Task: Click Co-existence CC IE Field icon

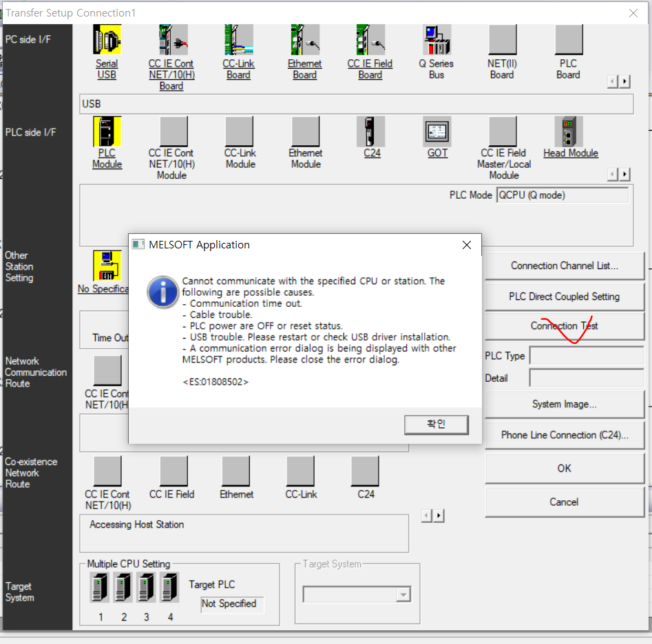Action: pyautogui.click(x=173, y=471)
